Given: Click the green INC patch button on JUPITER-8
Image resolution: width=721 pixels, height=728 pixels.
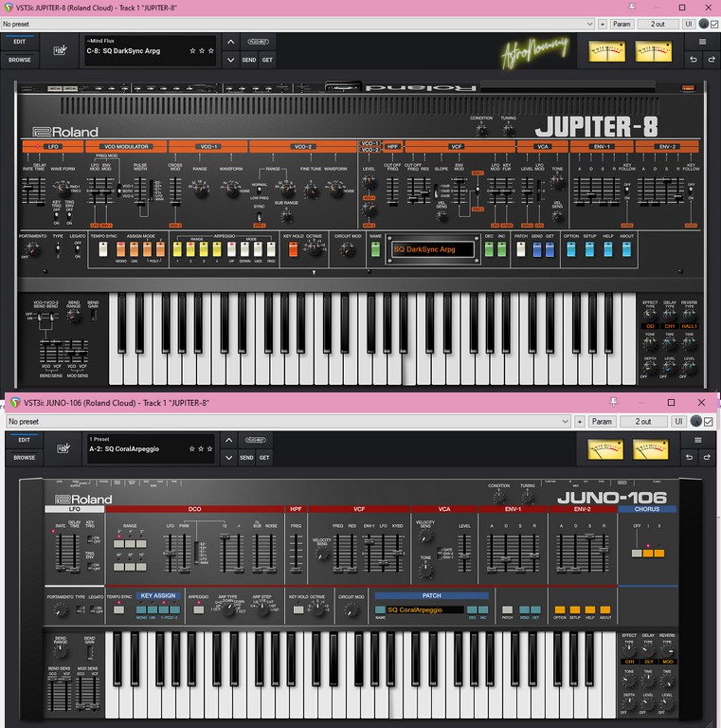Looking at the screenshot, I should pos(501,250).
